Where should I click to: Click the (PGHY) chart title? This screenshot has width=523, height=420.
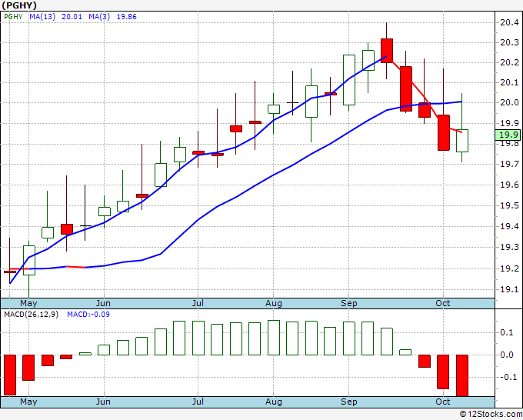click(19, 5)
